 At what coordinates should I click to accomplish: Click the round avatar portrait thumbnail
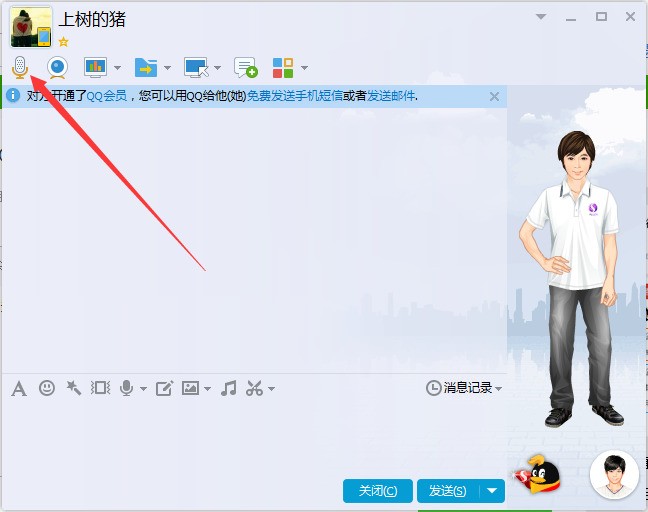click(614, 474)
